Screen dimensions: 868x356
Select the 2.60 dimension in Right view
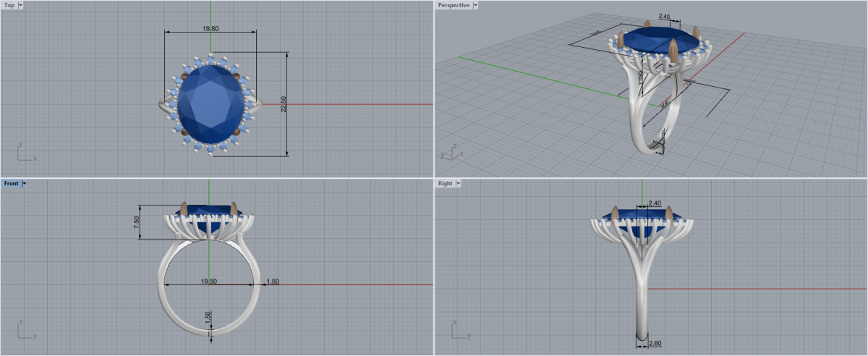(656, 343)
